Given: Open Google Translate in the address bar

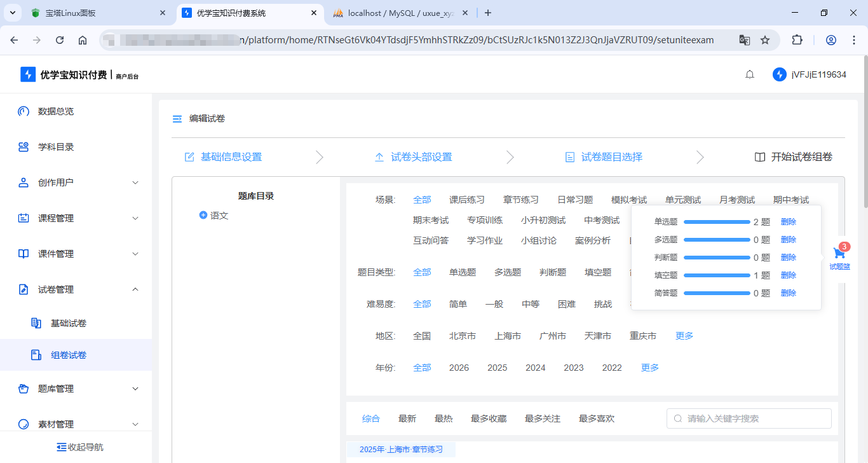Looking at the screenshot, I should pos(744,39).
